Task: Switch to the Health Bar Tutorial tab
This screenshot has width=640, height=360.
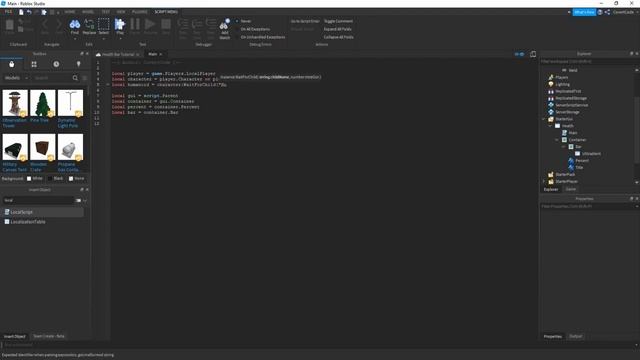Action: 118,54
